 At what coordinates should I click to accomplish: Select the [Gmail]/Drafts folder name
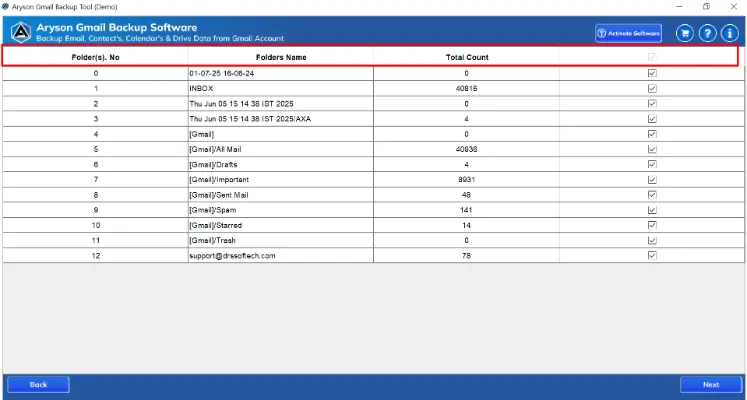pyautogui.click(x=213, y=164)
